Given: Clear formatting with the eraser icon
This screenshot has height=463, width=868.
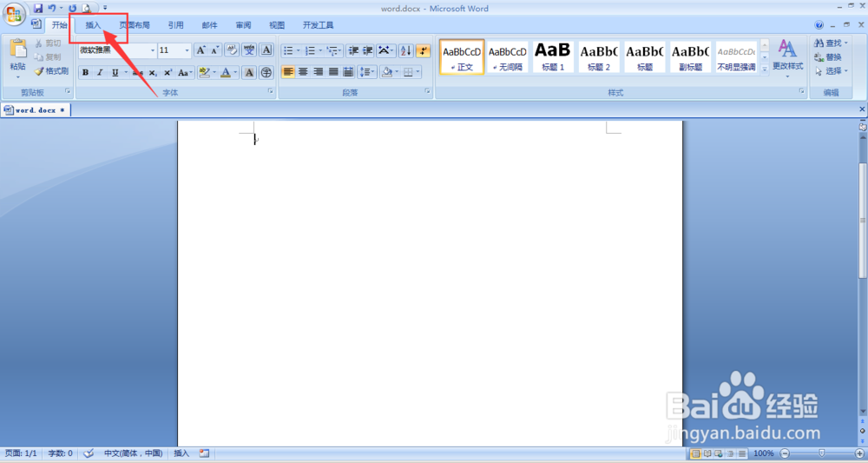Looking at the screenshot, I should [x=232, y=50].
